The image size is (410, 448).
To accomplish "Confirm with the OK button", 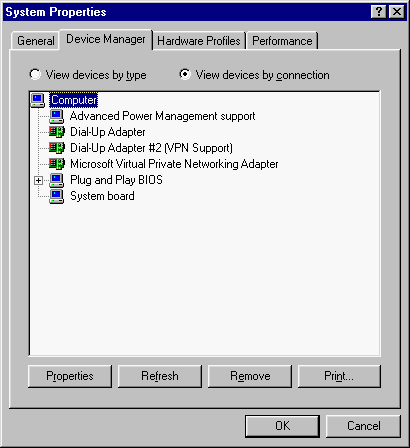I will [x=282, y=426].
